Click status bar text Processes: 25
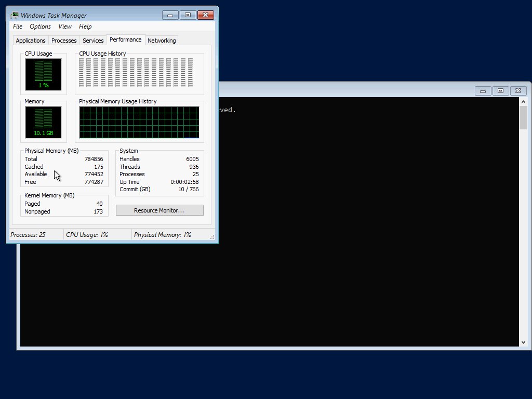This screenshot has height=399, width=532. 28,235
